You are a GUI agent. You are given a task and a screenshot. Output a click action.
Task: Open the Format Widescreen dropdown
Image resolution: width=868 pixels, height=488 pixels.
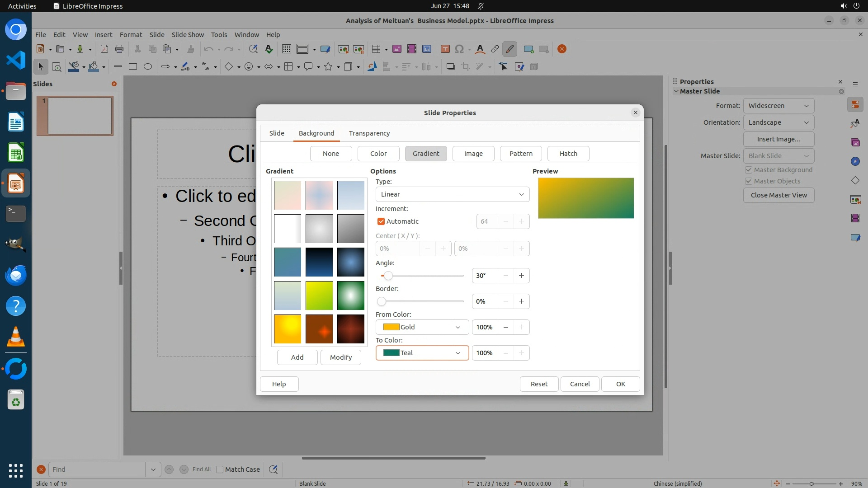pos(778,106)
